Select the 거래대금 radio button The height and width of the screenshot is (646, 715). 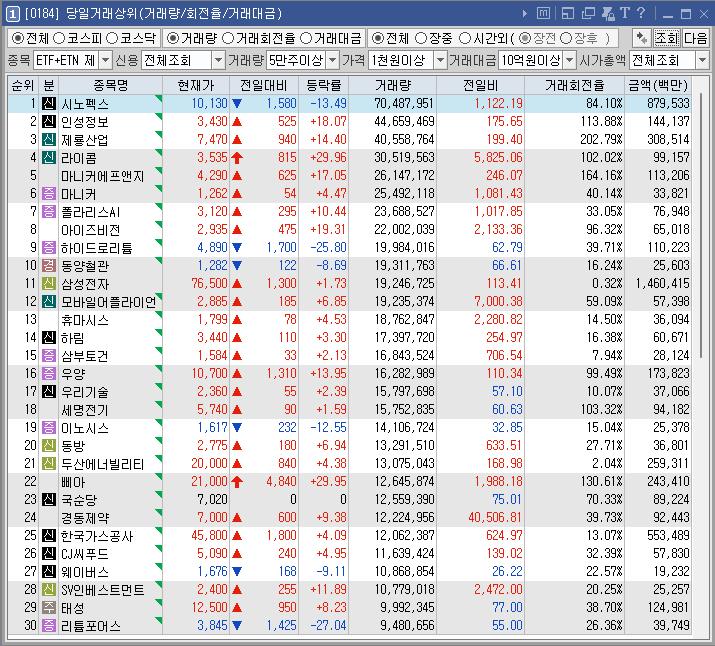[x=306, y=38]
